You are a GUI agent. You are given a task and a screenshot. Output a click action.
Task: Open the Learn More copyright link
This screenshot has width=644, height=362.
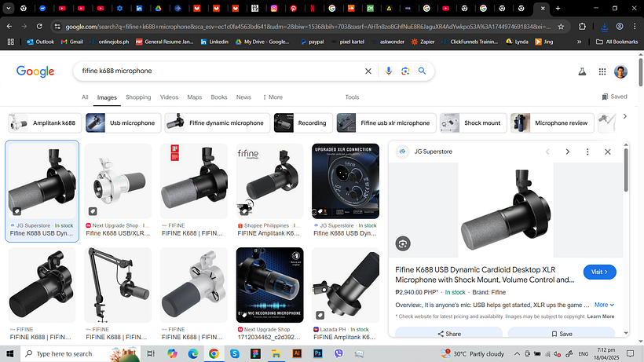click(x=601, y=316)
